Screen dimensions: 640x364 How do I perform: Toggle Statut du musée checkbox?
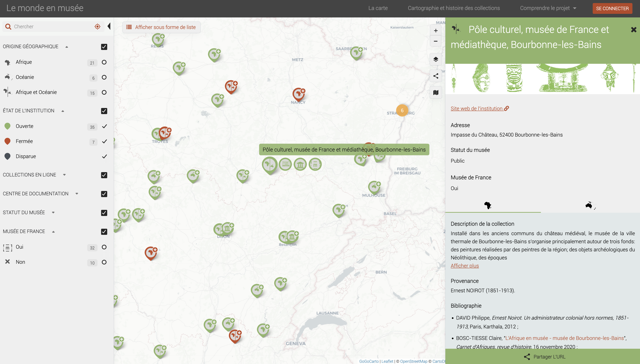(104, 213)
